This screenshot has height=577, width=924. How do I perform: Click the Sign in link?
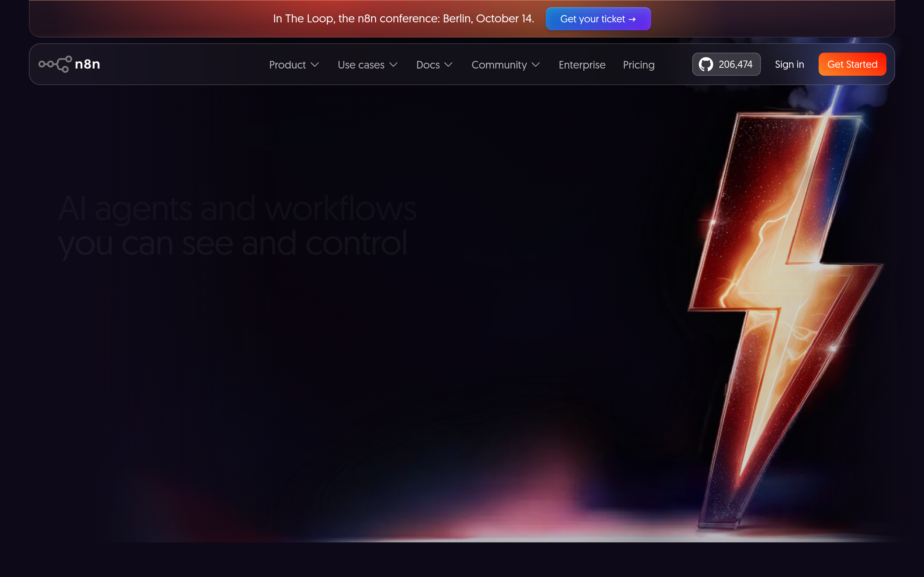(789, 65)
